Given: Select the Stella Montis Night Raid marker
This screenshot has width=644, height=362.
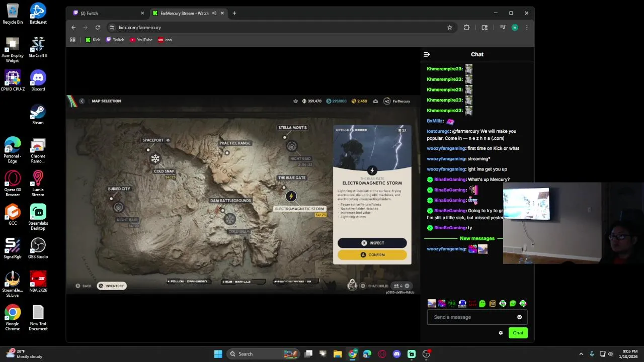Looking at the screenshot, I should [292, 146].
